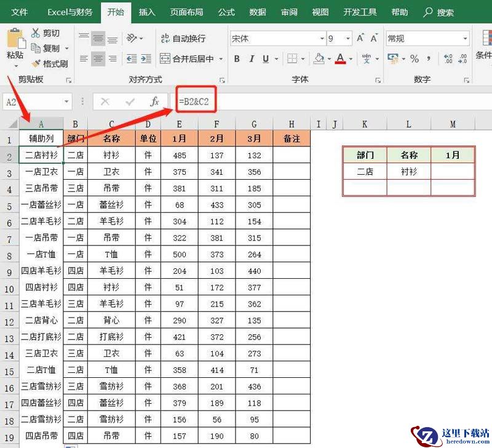The image size is (492, 448).
Task: Switch to 开发工具 Developer tab
Action: click(360, 12)
